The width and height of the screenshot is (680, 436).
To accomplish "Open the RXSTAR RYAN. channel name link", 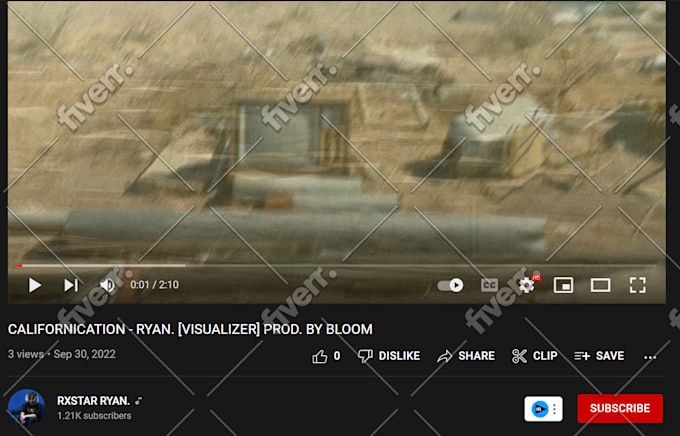I will click(x=93, y=400).
